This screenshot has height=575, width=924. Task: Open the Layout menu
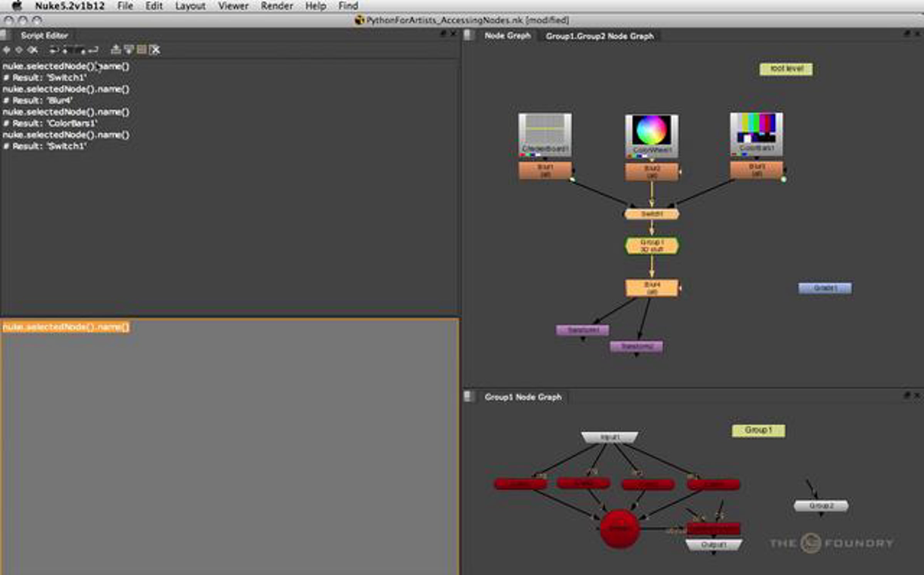click(x=190, y=6)
